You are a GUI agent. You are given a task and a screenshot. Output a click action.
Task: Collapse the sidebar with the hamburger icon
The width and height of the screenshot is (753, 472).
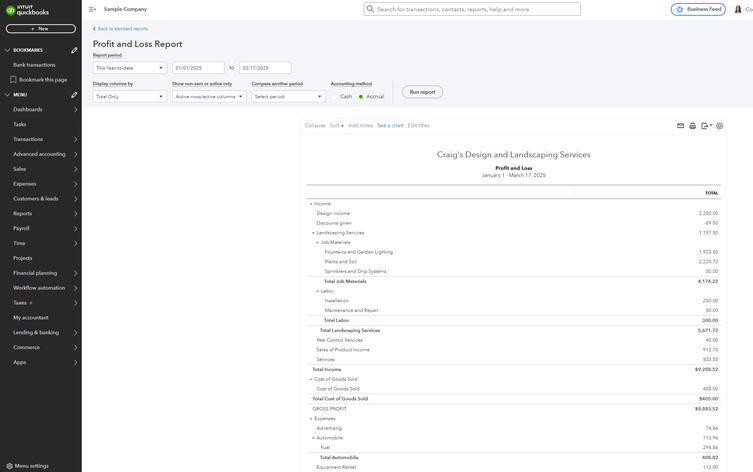pos(92,9)
